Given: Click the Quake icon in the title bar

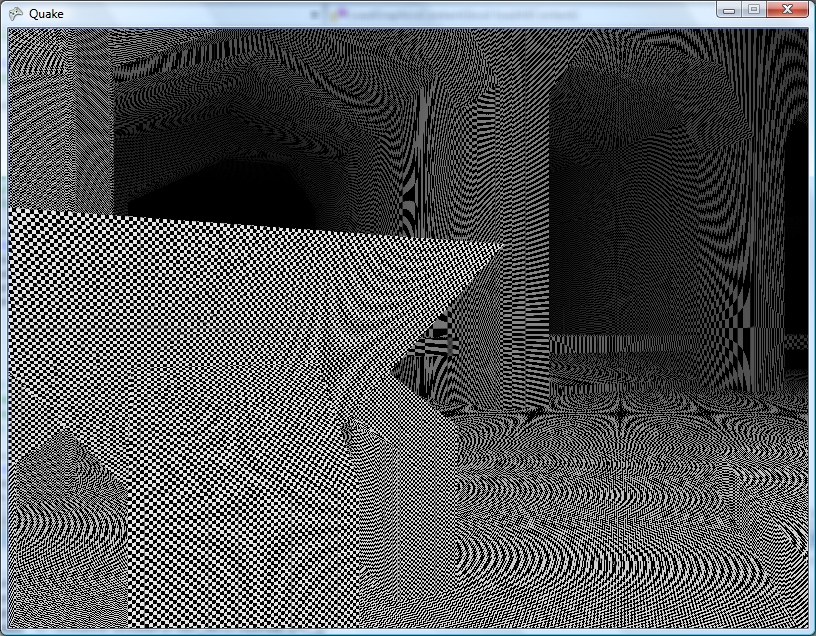Looking at the screenshot, I should (x=15, y=13).
